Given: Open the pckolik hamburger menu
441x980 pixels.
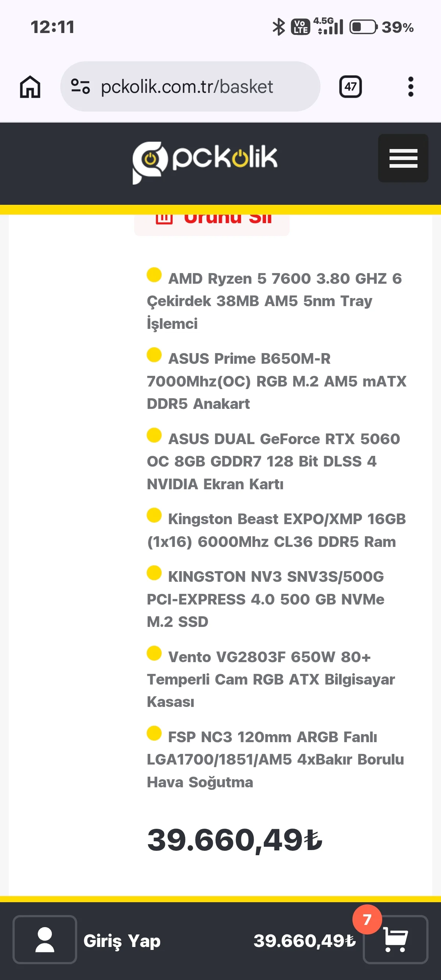Looking at the screenshot, I should [x=403, y=158].
